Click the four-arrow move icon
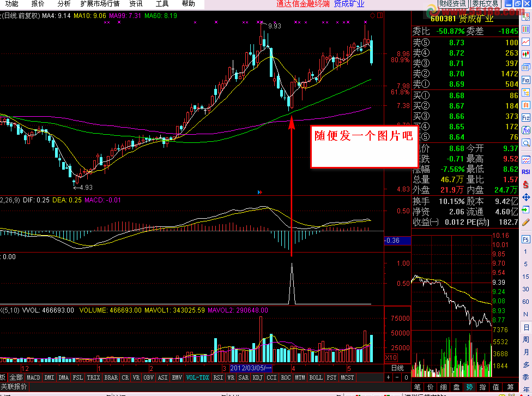Image resolution: width=532 pixels, height=396 pixels. (525, 197)
